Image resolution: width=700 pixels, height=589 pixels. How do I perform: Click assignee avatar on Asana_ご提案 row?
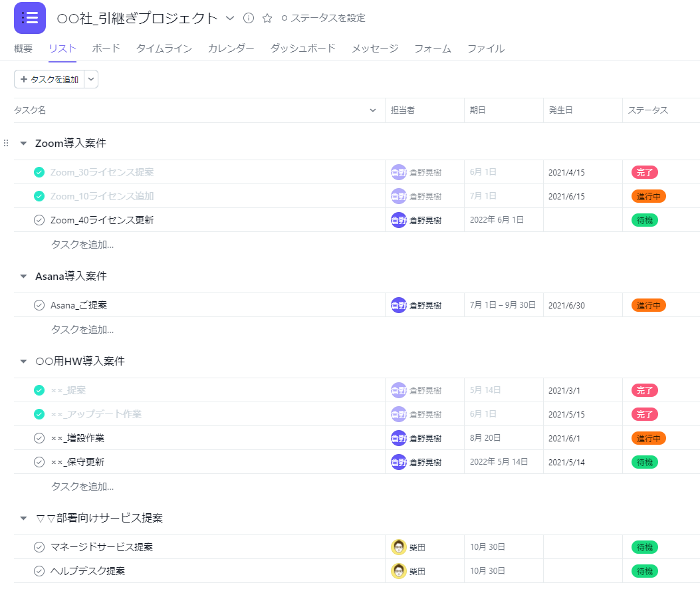click(x=399, y=305)
